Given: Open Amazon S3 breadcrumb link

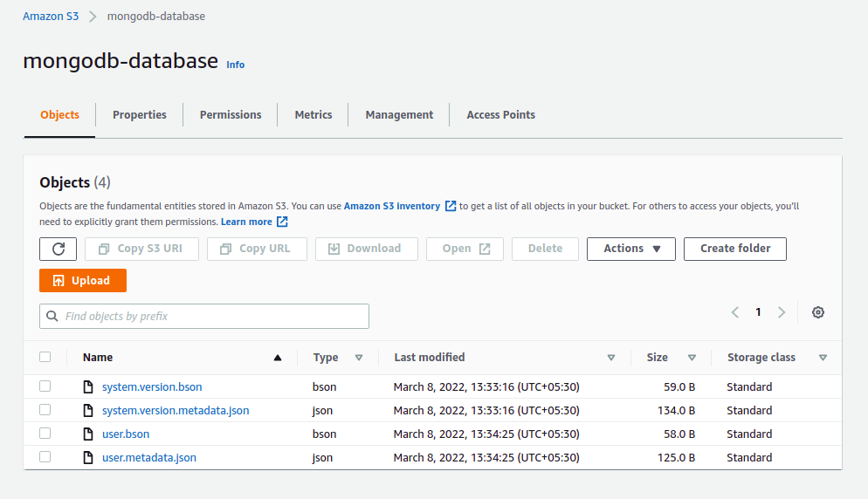Looking at the screenshot, I should (x=51, y=17).
